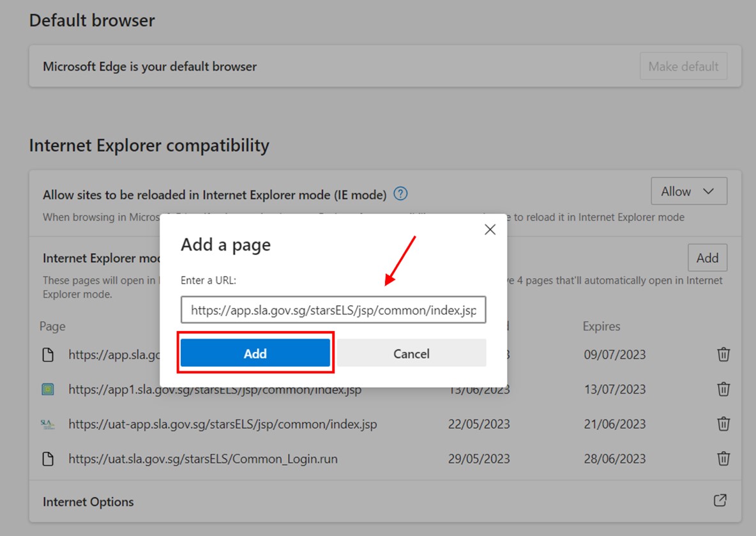This screenshot has height=536, width=756.
Task: Delete the app1.sla.gov.sg page entry
Action: (x=723, y=389)
